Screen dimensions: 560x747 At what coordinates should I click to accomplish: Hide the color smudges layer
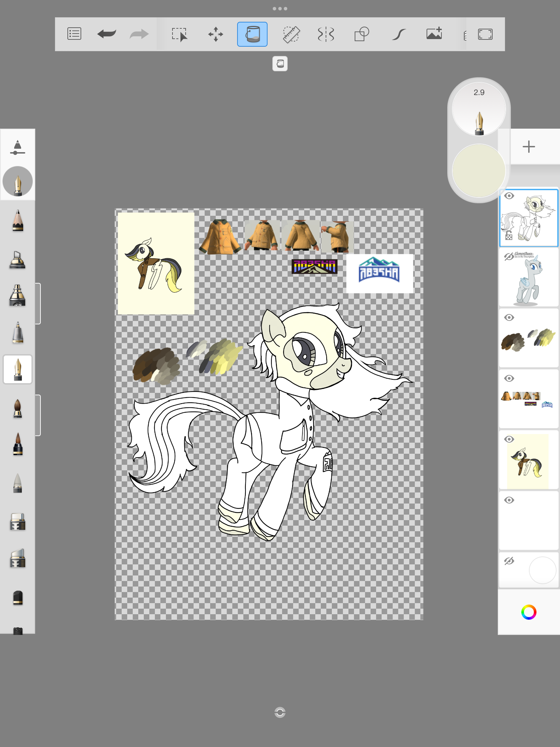click(509, 317)
